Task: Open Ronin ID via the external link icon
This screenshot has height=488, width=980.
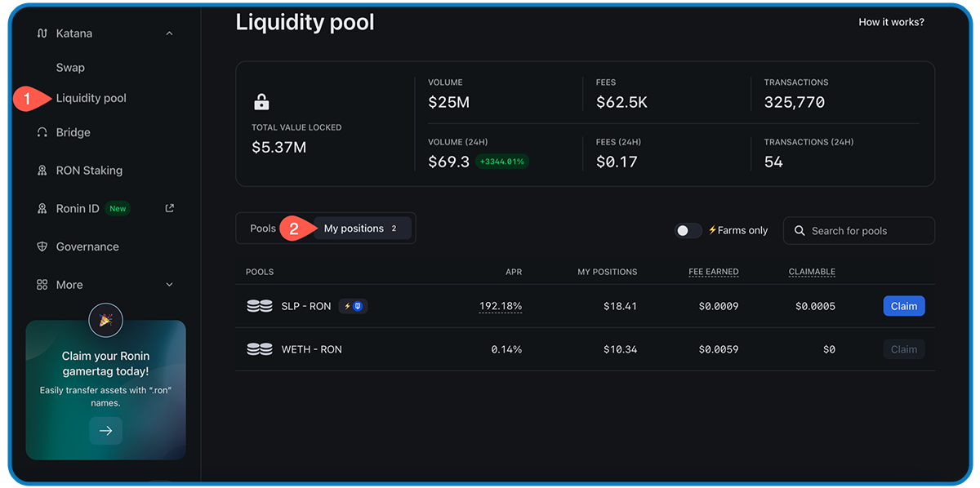Action: (169, 208)
